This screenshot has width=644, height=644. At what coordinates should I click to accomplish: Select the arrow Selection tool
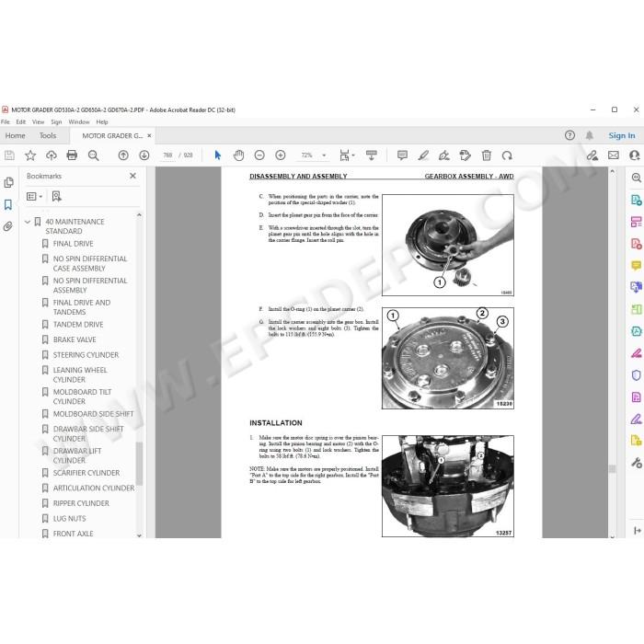218,155
